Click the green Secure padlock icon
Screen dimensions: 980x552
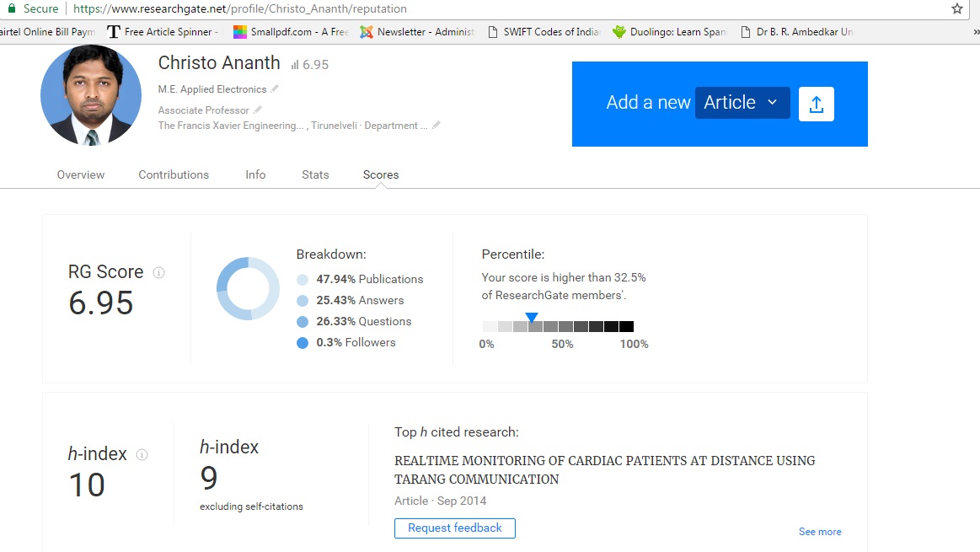coord(11,8)
